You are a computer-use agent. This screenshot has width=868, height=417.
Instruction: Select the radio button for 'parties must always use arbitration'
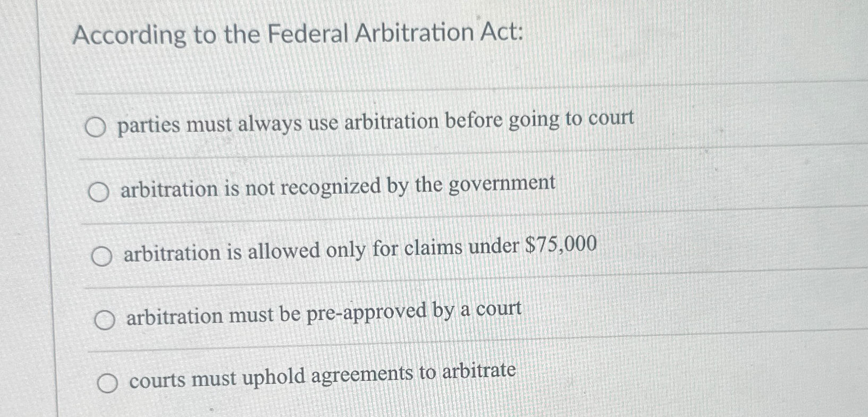tap(96, 126)
